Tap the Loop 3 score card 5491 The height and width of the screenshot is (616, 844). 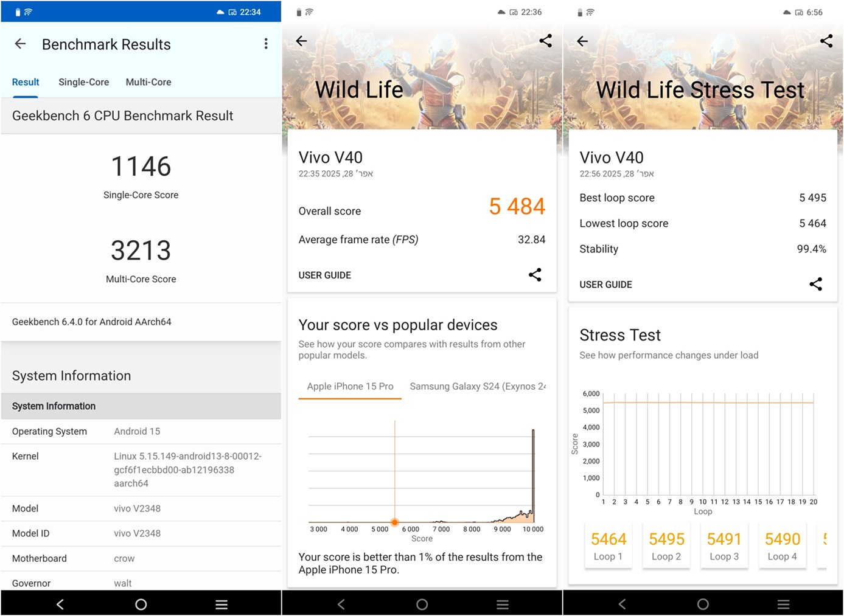click(x=724, y=546)
